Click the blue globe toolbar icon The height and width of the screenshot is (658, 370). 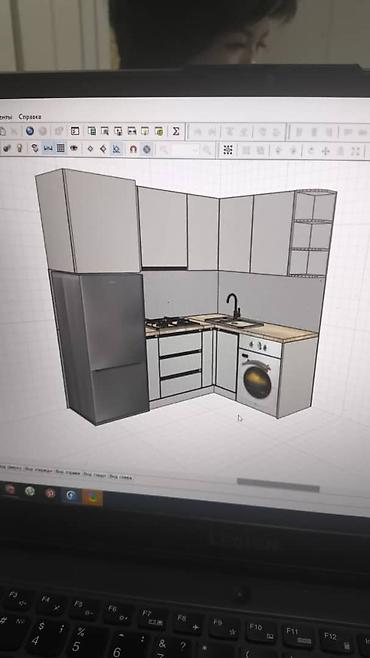[29, 131]
